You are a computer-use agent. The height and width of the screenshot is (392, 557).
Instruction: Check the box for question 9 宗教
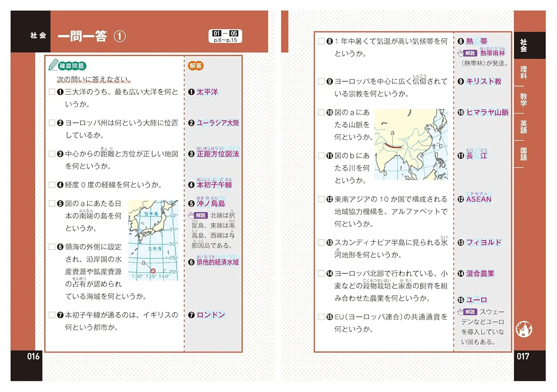coord(322,81)
